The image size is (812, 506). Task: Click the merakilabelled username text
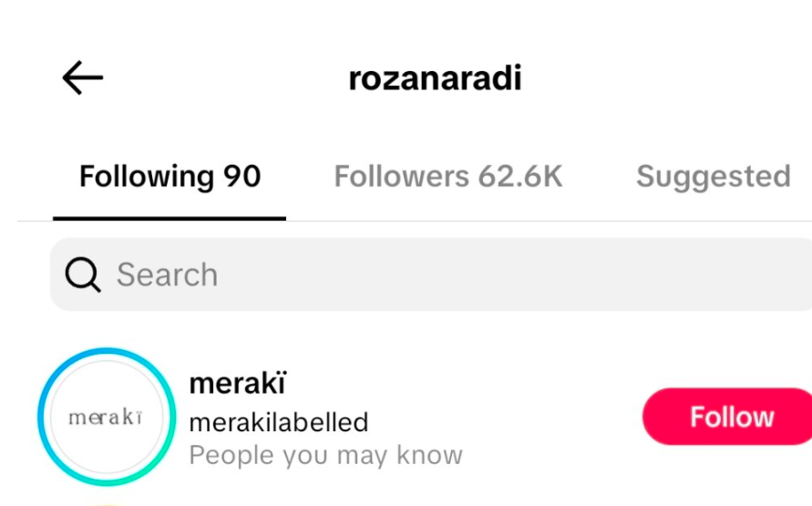tap(279, 422)
